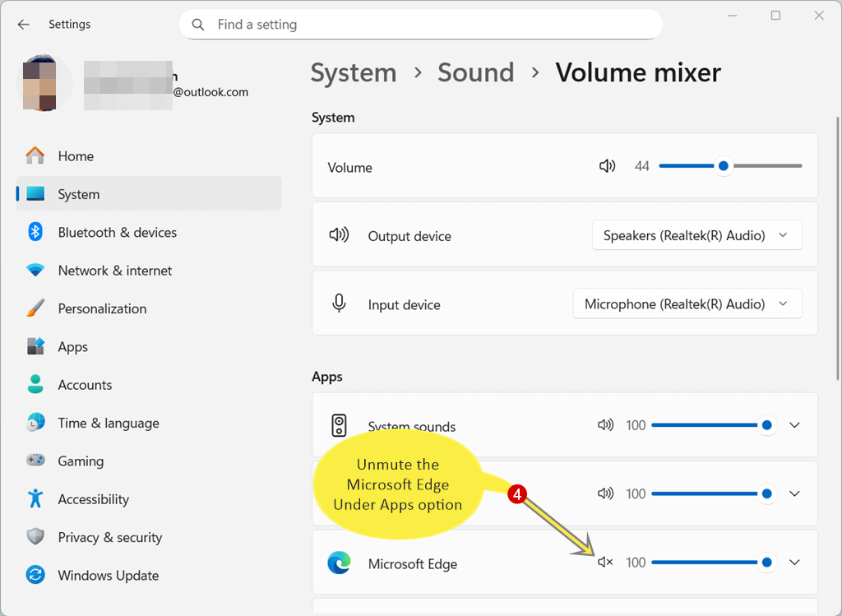The height and width of the screenshot is (616, 842).
Task: Open Accounts settings page
Action: coord(149,385)
